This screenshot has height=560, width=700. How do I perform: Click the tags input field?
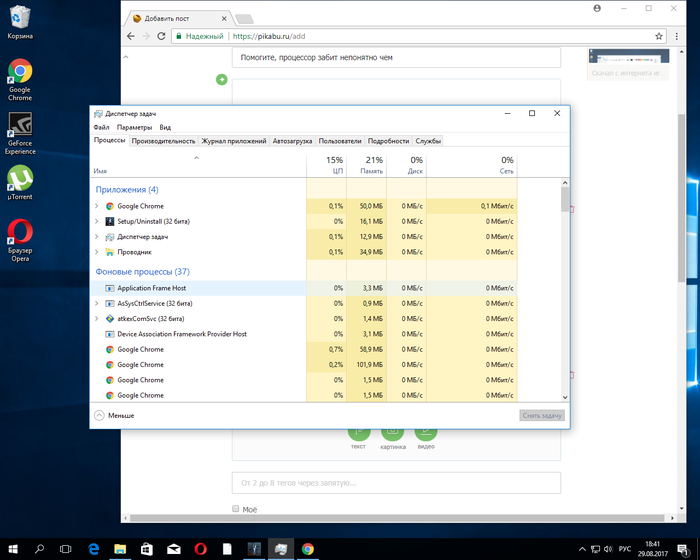click(396, 483)
